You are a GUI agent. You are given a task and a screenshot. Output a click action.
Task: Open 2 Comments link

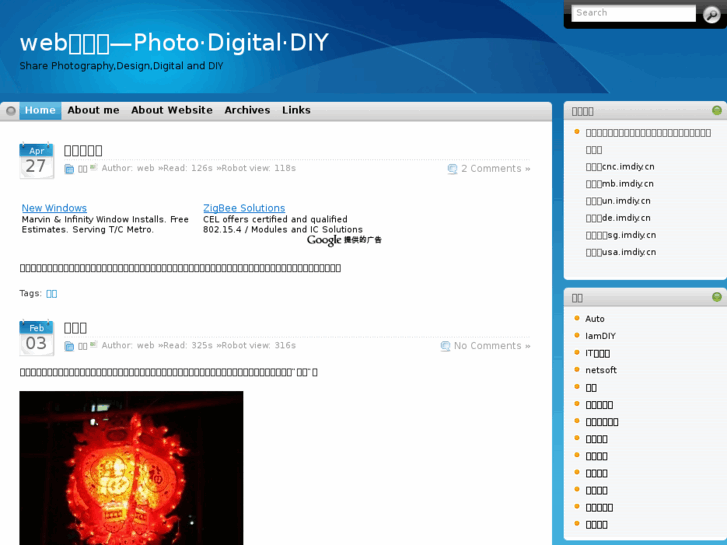point(496,169)
